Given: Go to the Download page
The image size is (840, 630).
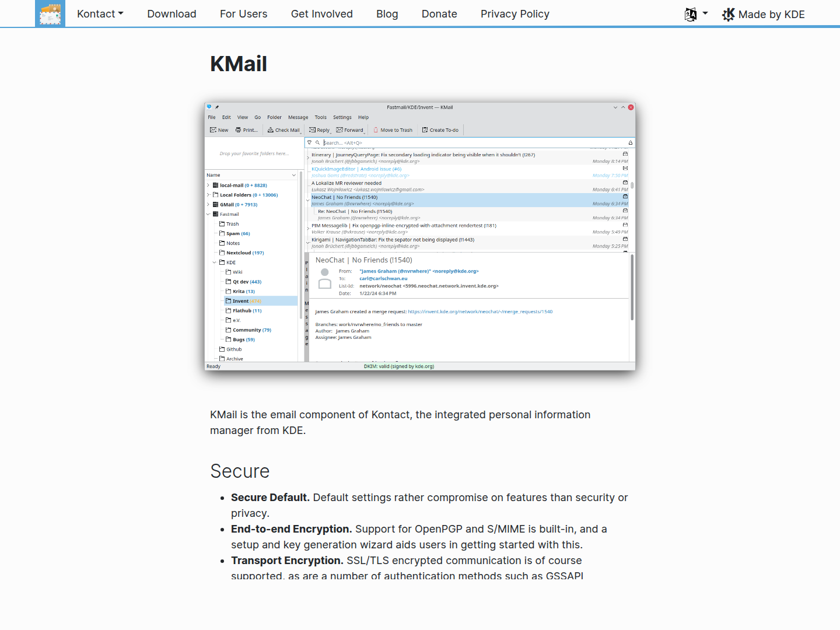Looking at the screenshot, I should 171,14.
